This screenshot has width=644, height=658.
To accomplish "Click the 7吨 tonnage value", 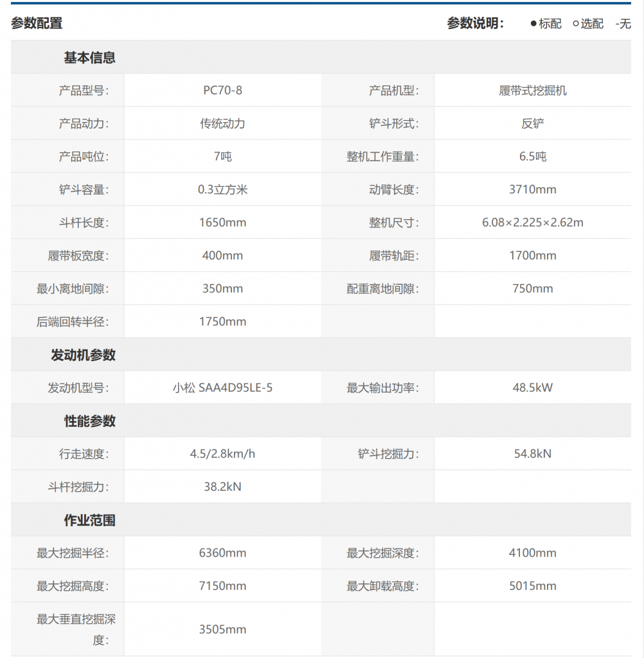I will pyautogui.click(x=222, y=157).
